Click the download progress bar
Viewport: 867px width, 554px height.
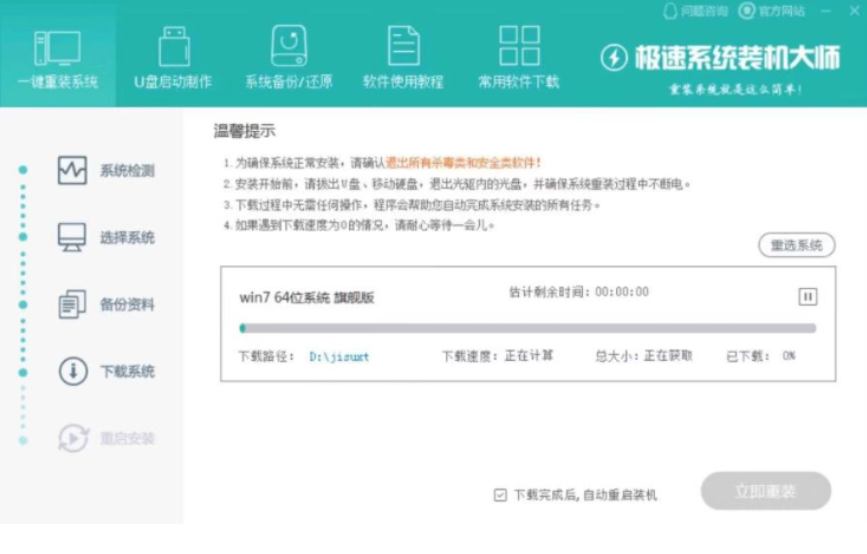[x=528, y=327]
